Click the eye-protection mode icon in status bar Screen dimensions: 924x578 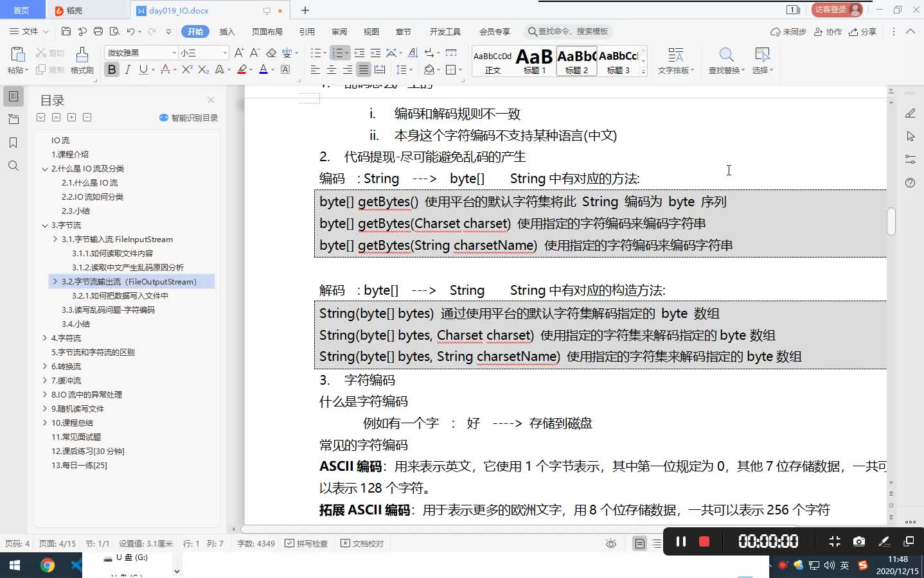pos(611,544)
